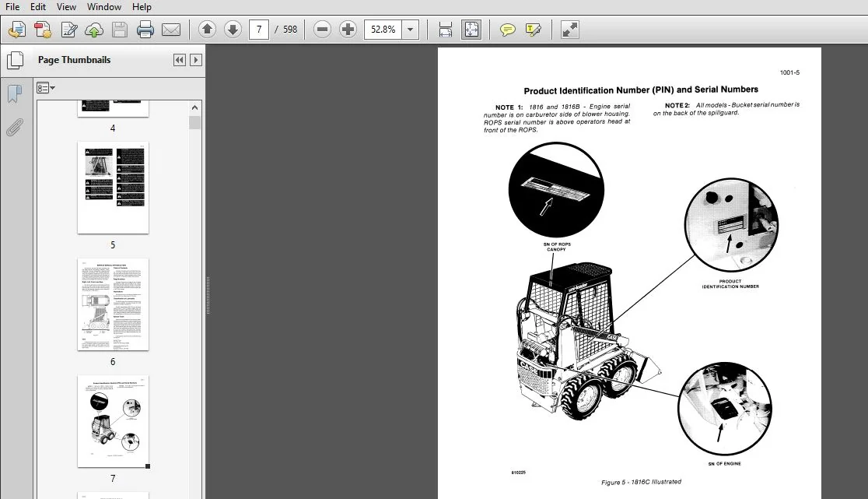This screenshot has width=868, height=499.
Task: Go to next page with down arrow
Action: tap(233, 30)
